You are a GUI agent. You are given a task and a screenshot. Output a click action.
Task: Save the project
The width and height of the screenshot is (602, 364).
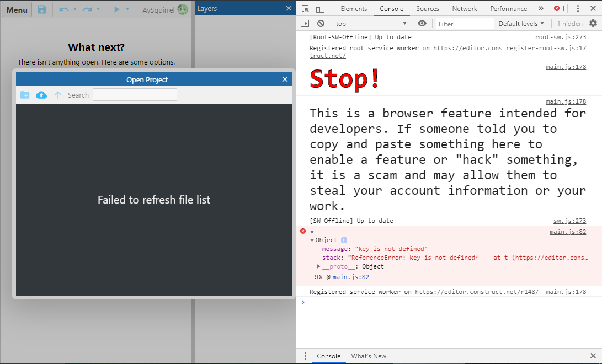coord(42,9)
